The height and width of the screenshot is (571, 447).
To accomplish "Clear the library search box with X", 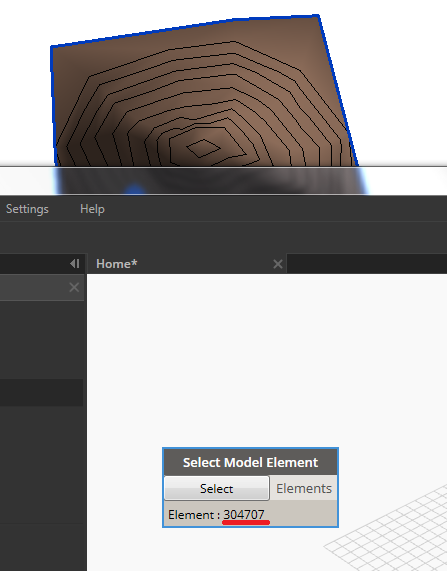I will tap(74, 287).
